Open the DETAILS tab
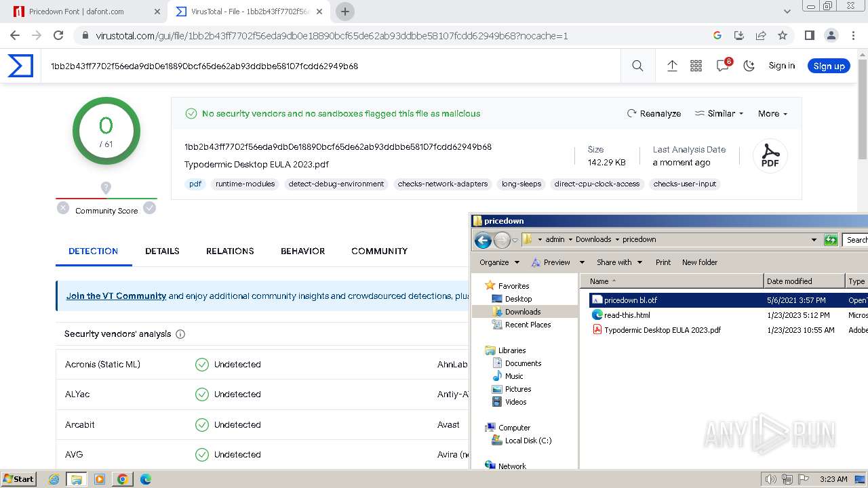868x488 pixels. click(x=162, y=251)
